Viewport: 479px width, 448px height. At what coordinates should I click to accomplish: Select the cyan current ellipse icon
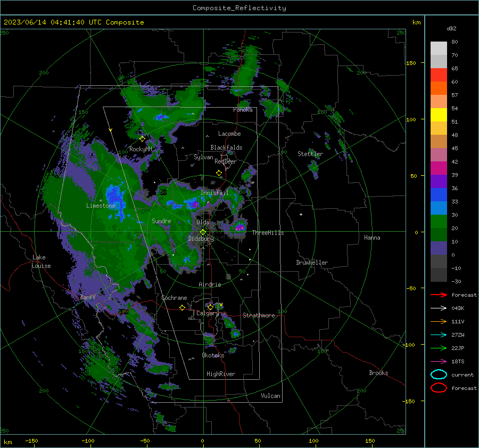coord(439,374)
